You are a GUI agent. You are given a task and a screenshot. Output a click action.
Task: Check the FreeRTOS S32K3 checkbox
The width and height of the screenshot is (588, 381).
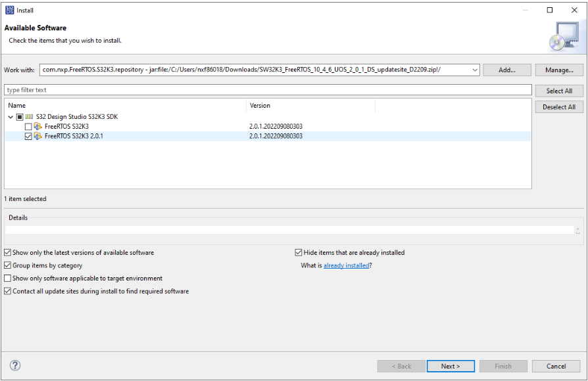pos(28,127)
